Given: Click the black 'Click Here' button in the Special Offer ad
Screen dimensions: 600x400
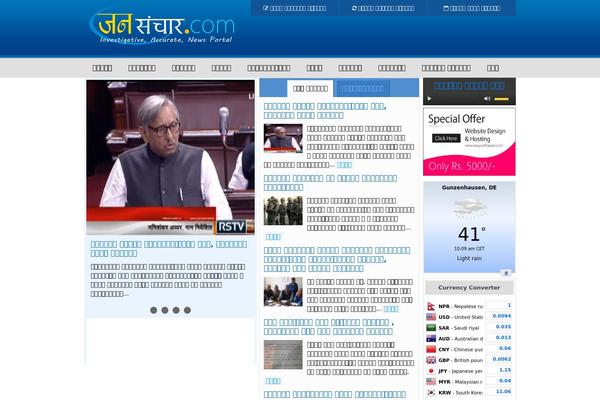Looking at the screenshot, I should (446, 138).
